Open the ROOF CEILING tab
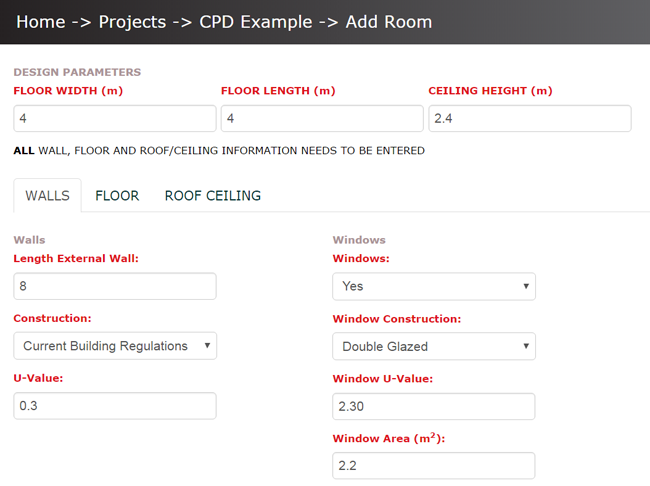 point(213,195)
